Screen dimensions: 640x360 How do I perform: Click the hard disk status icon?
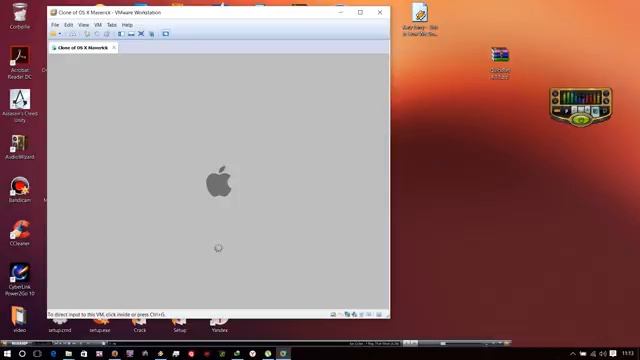coord(333,314)
